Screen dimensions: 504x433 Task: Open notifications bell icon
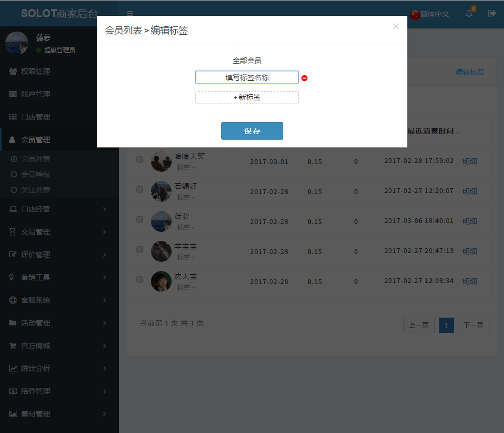click(x=469, y=13)
